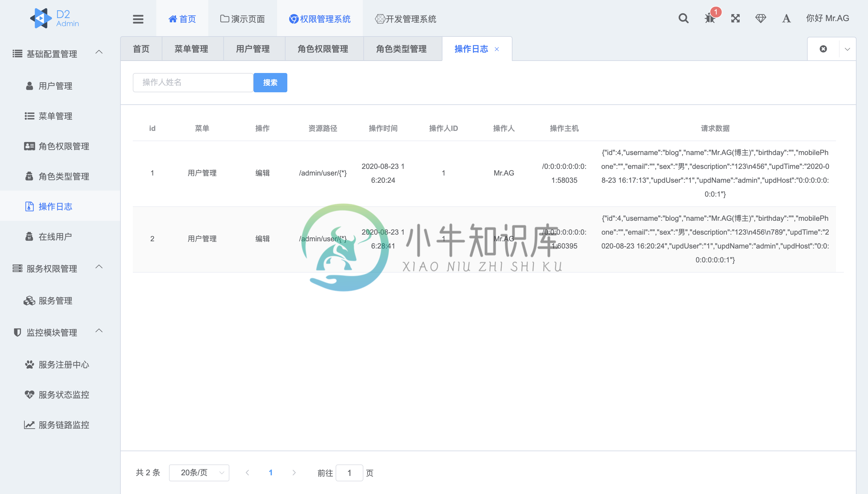Screen dimensions: 868x494
Task: Click the 搜索 search button
Action: coord(270,82)
